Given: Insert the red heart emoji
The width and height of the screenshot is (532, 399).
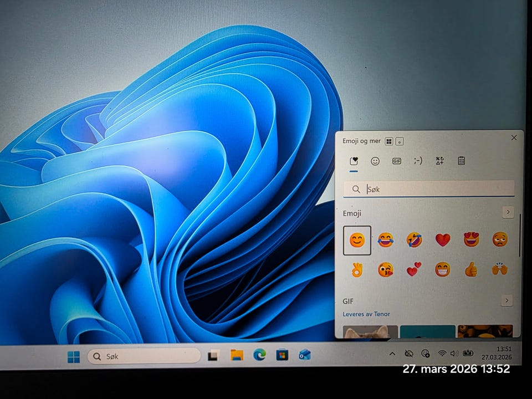Looking at the screenshot, I should tap(443, 240).
